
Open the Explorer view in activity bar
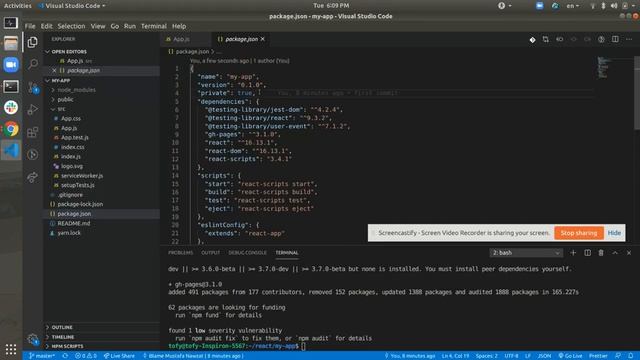33,42
